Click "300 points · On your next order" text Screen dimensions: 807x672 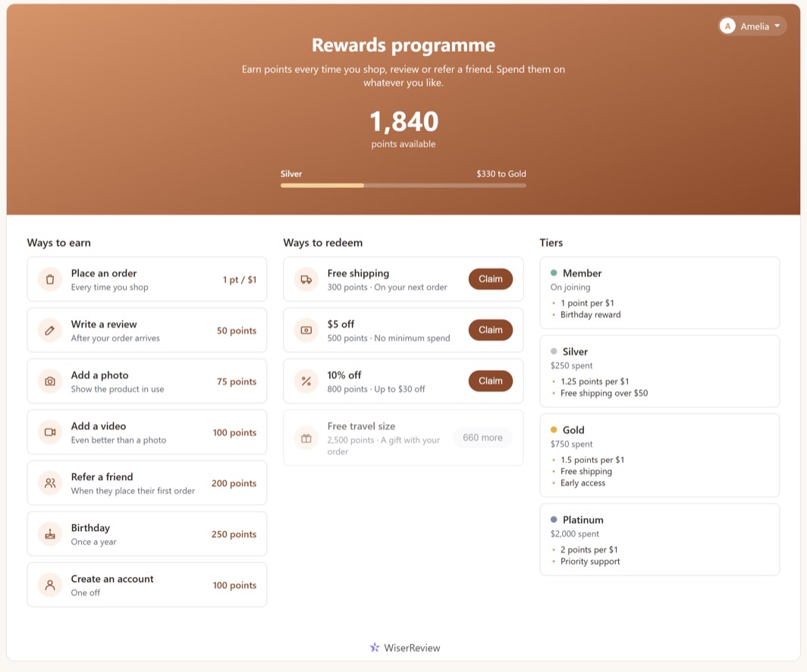click(x=387, y=287)
